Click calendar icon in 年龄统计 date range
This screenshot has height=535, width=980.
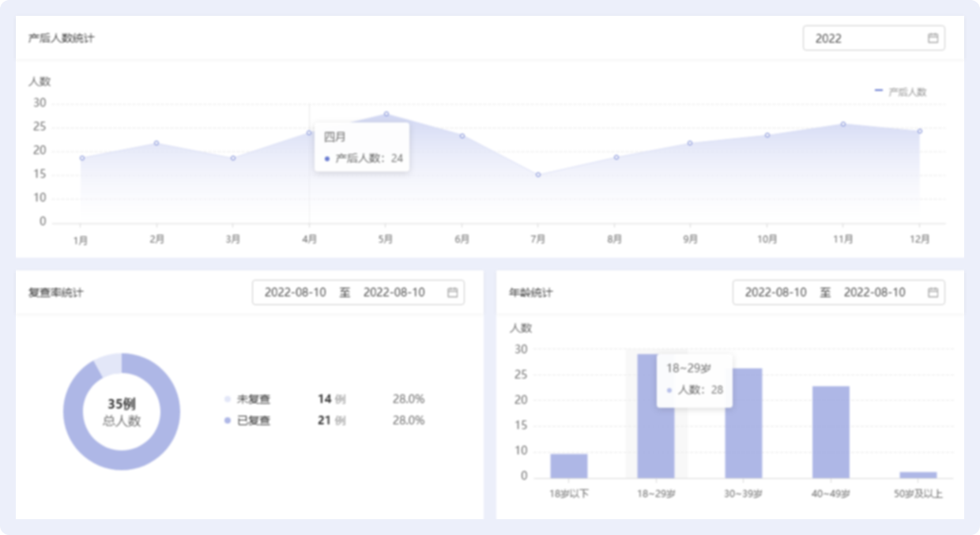[933, 292]
